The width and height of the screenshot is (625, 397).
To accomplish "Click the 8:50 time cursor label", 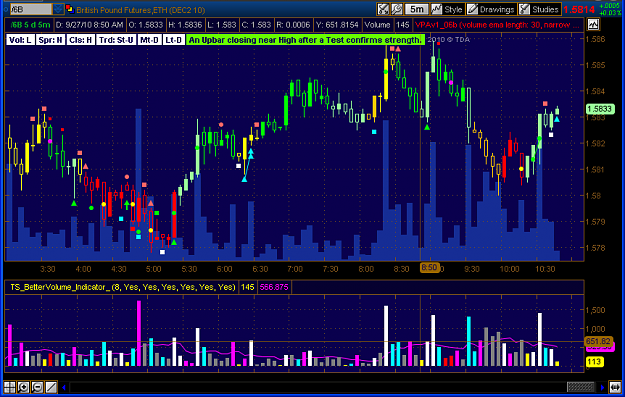I will 429,267.
